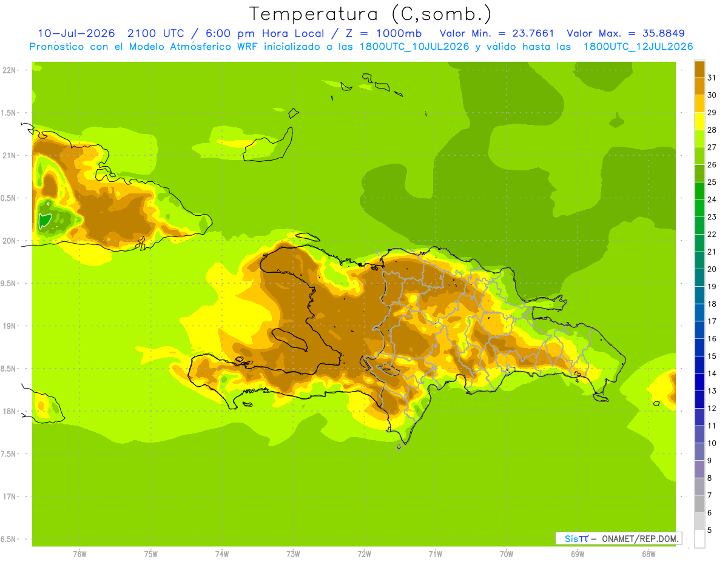Pick the legend color between 27 and 28
The width and height of the screenshot is (728, 562).
point(699,138)
